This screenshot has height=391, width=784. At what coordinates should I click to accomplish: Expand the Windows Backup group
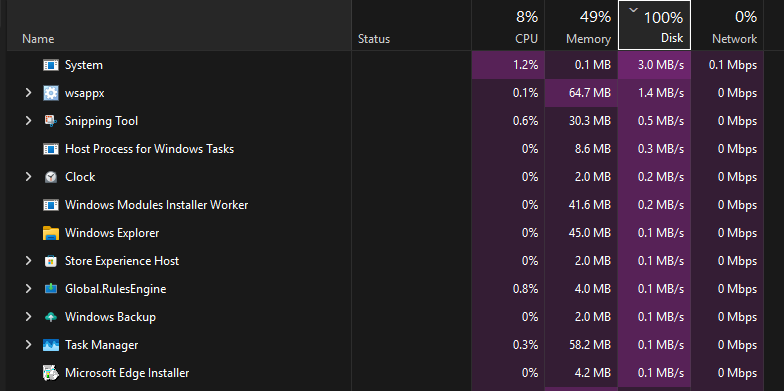tap(28, 317)
